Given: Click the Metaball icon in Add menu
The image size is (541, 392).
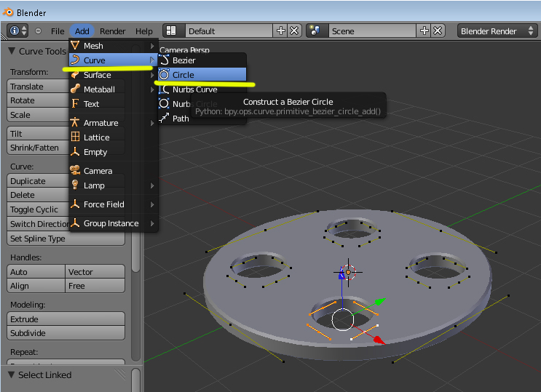Looking at the screenshot, I should tap(75, 89).
